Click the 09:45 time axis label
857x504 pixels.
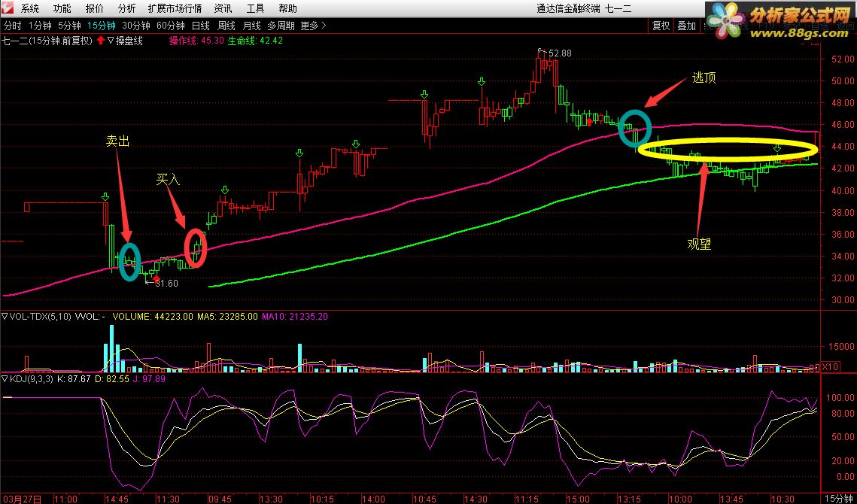[x=220, y=499]
